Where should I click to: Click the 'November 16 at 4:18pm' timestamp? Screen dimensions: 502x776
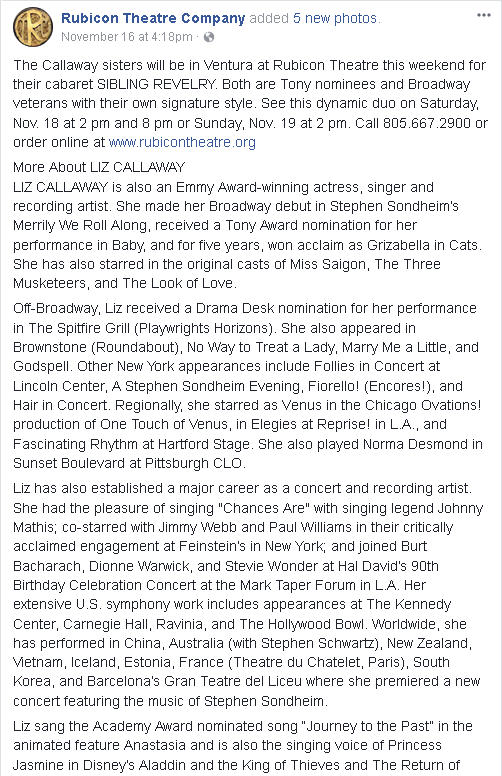point(127,37)
